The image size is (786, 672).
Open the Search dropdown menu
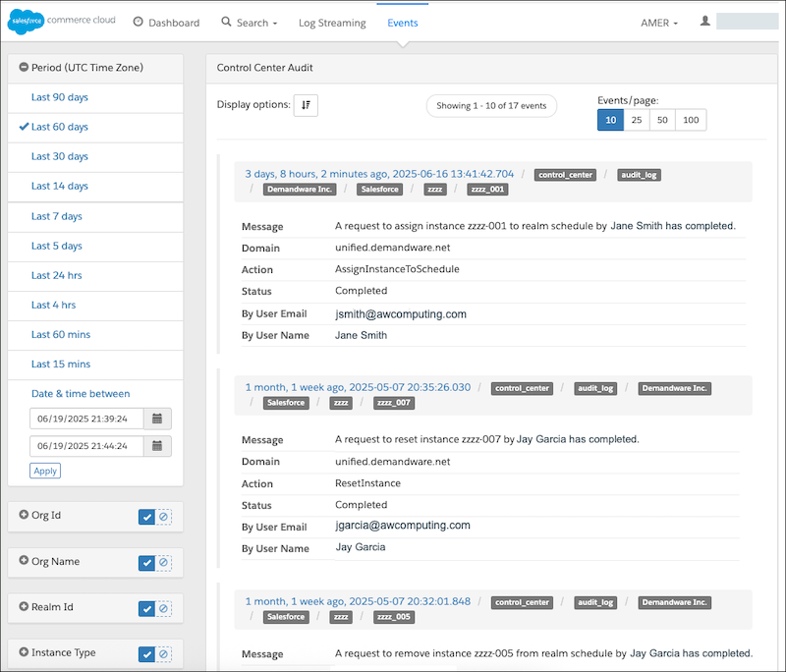pyautogui.click(x=250, y=23)
